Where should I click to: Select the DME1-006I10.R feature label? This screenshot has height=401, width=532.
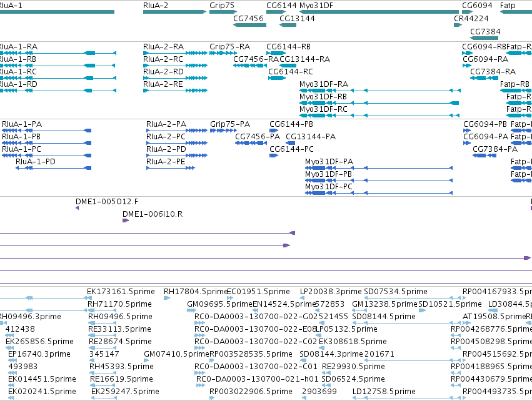coord(153,214)
